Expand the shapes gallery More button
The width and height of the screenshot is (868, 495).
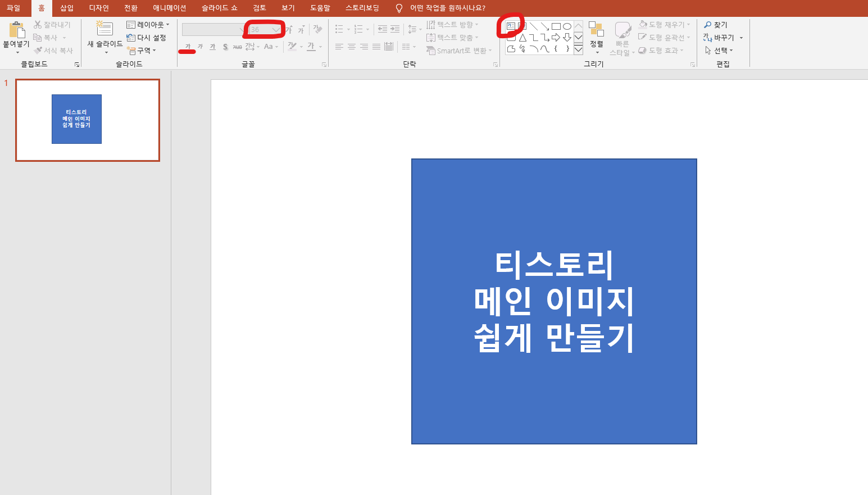pos(578,49)
